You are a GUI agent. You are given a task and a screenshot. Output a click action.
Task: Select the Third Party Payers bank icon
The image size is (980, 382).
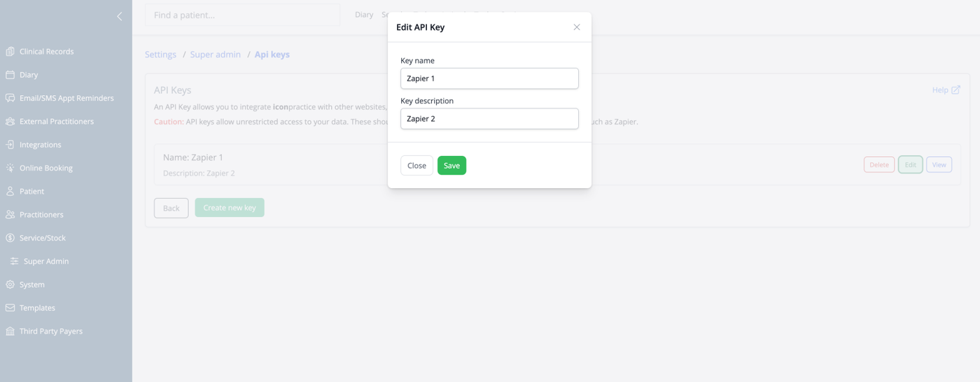click(x=10, y=331)
